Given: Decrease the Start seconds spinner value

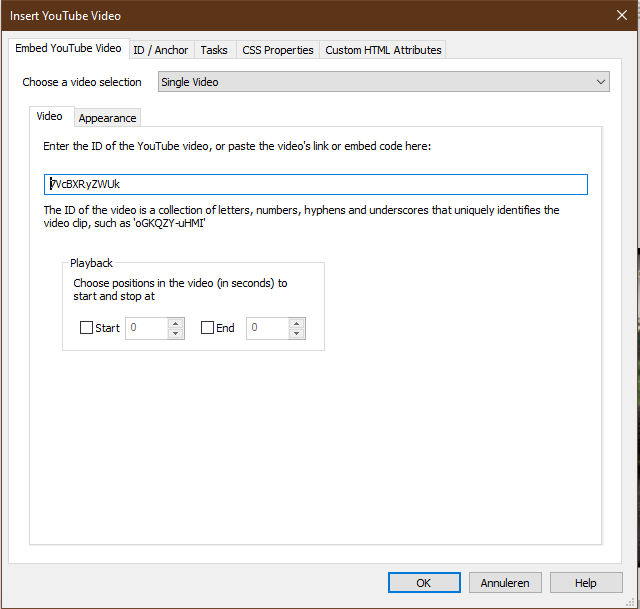Looking at the screenshot, I should 176,333.
